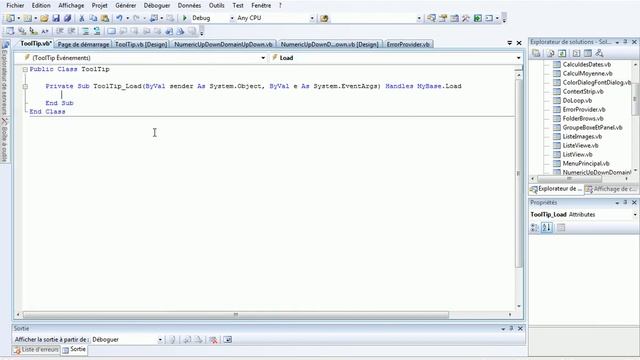Screen dimensions: 640x360
Task: Open the (ToolTip Événements) class dropdown
Action: click(x=263, y=58)
